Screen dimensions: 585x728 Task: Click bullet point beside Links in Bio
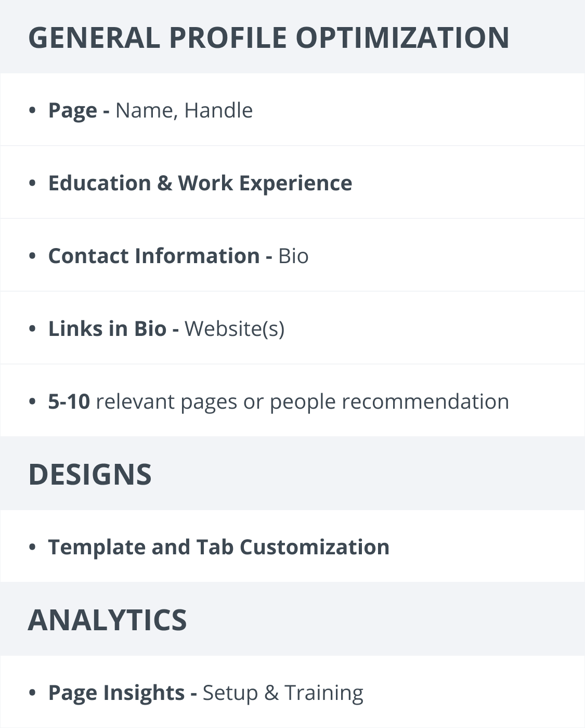tap(33, 329)
